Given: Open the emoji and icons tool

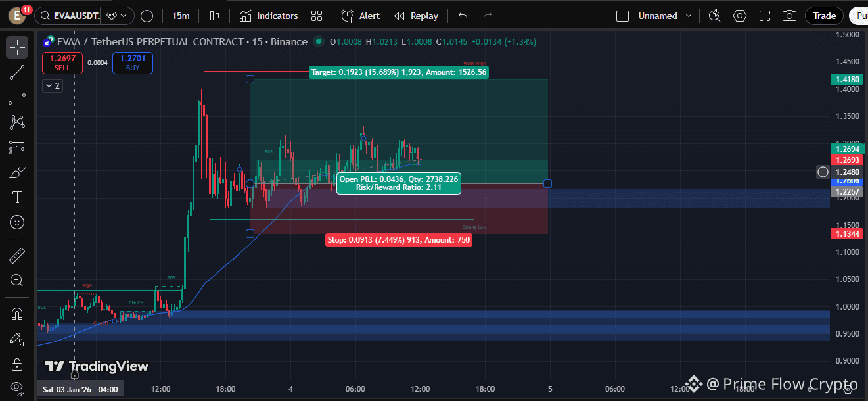Looking at the screenshot, I should (x=17, y=222).
